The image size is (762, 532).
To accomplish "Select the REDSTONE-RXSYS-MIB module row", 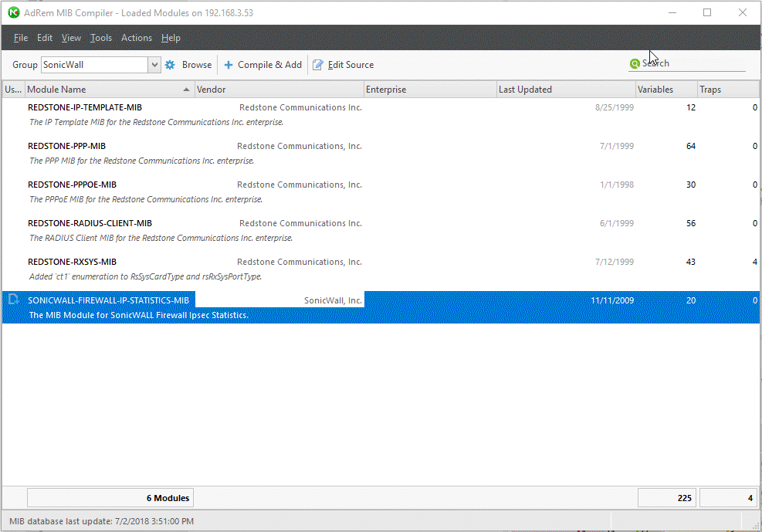I will click(x=381, y=269).
